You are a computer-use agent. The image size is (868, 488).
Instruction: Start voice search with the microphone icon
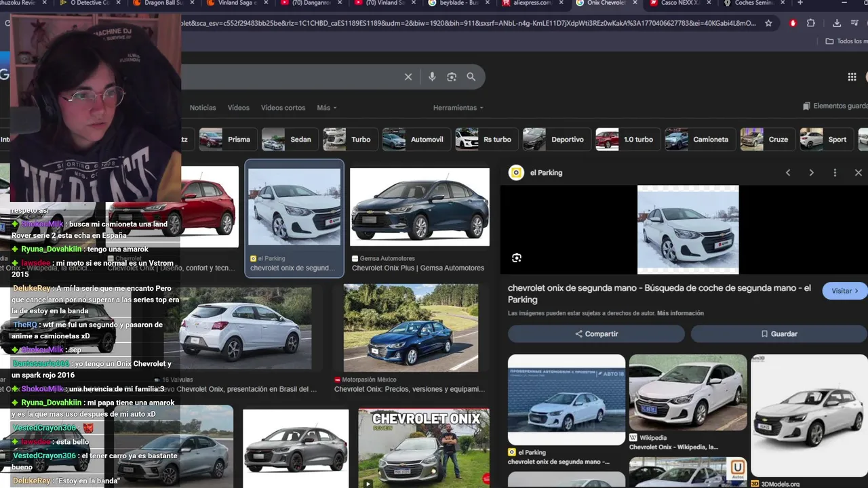click(432, 77)
